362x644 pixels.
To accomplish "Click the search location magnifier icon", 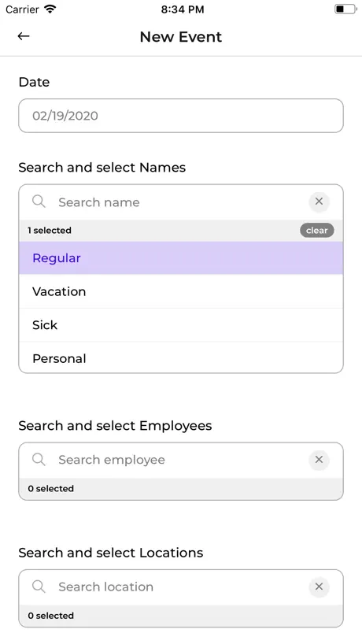I will click(x=39, y=586).
